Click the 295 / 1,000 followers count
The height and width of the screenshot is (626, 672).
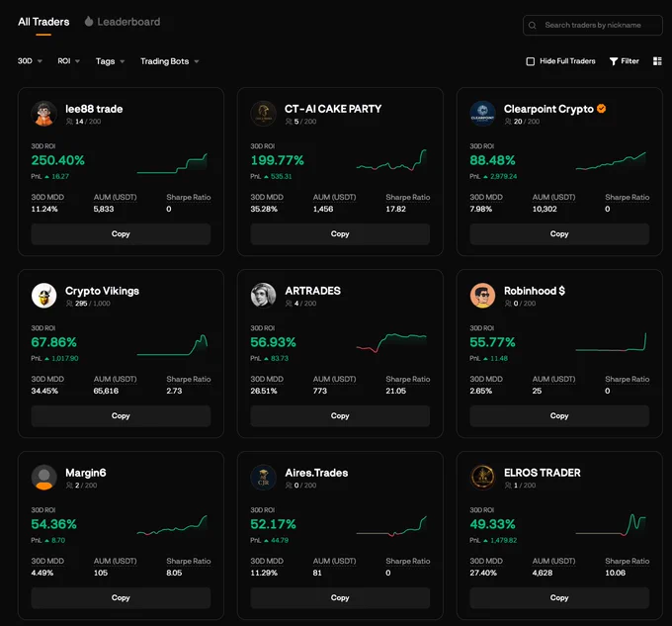point(88,304)
